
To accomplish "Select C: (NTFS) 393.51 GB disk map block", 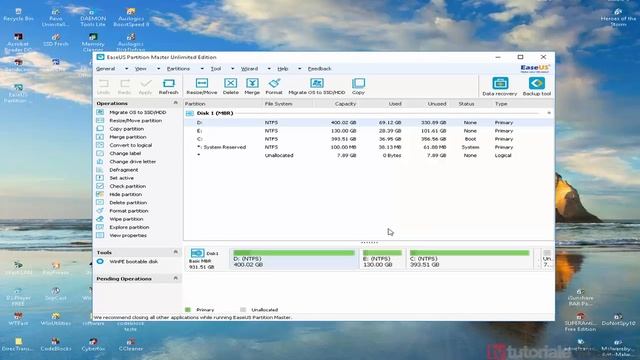I will click(x=470, y=259).
